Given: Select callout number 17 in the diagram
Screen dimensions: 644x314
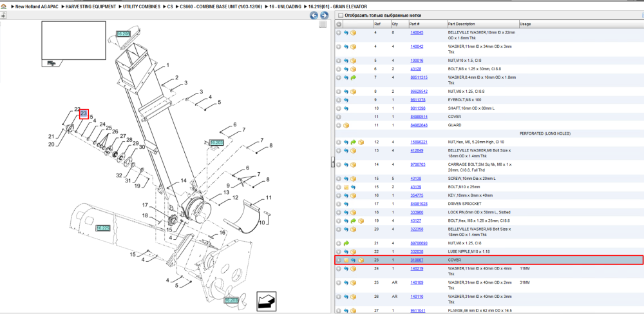Looking at the screenshot, I should coord(144,205).
